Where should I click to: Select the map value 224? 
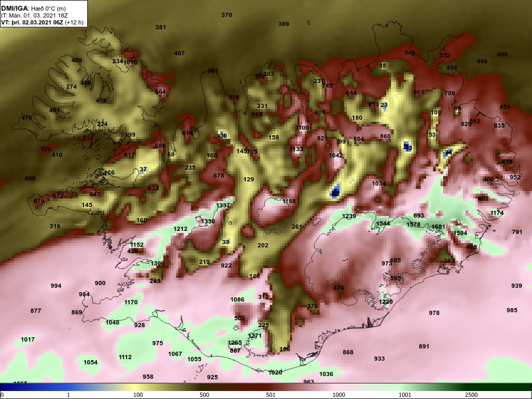(x=102, y=124)
